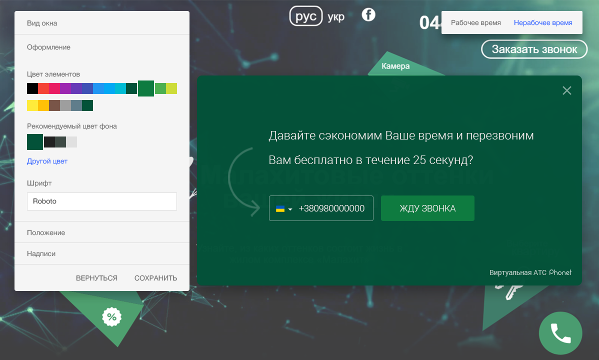Switch to the Нерабочее время tab
599x360 pixels.
tap(542, 23)
